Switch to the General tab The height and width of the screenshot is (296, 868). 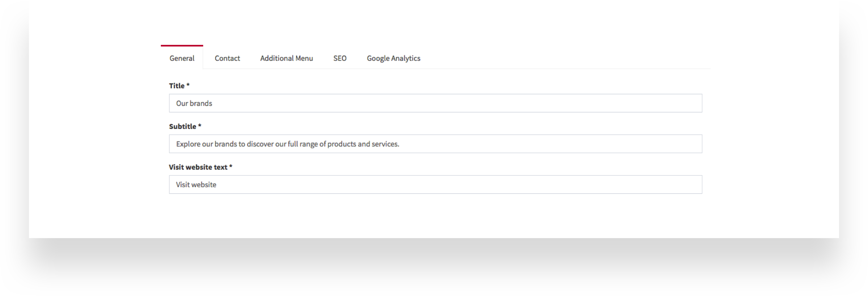pyautogui.click(x=182, y=58)
